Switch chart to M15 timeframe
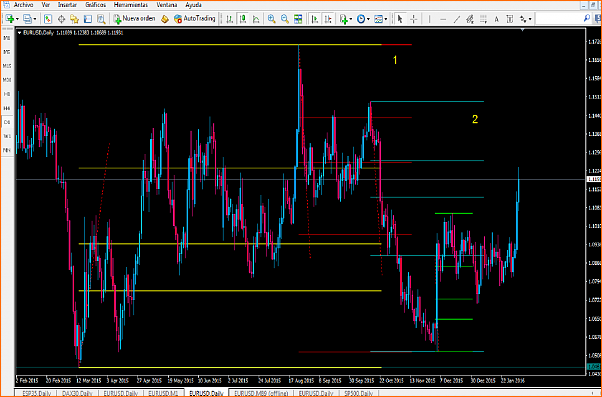The height and width of the screenshot is (397, 602). [7, 66]
